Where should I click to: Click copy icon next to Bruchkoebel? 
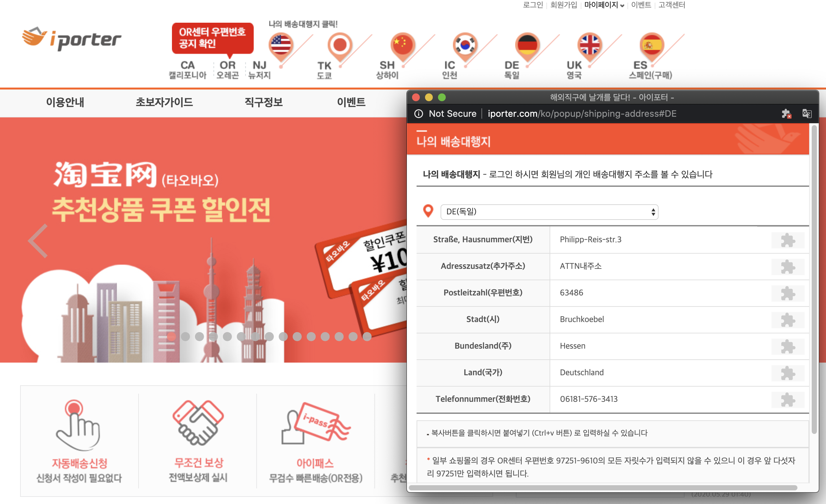pyautogui.click(x=787, y=320)
